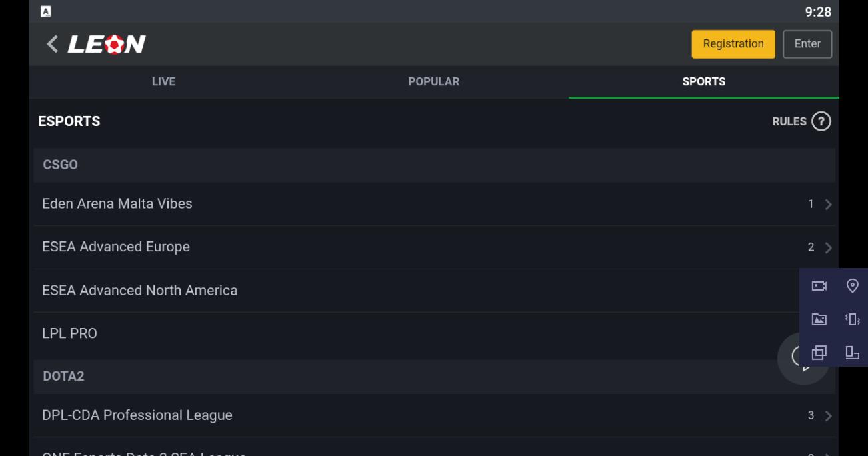Viewport: 868px width, 456px height.
Task: Expand DPL-CDA Professional League chevron
Action: [x=828, y=416]
